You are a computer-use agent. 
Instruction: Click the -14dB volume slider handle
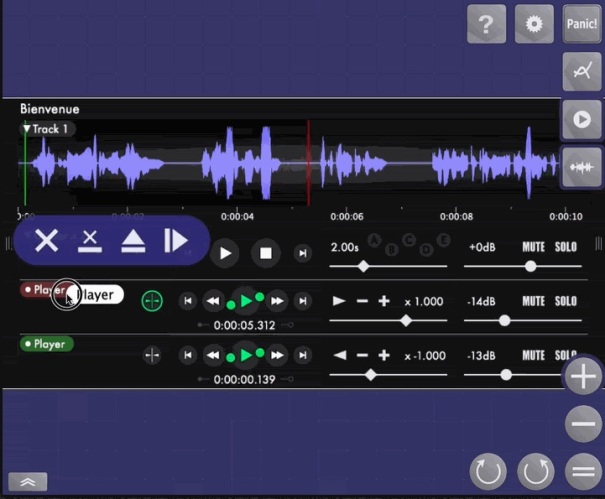[504, 321]
